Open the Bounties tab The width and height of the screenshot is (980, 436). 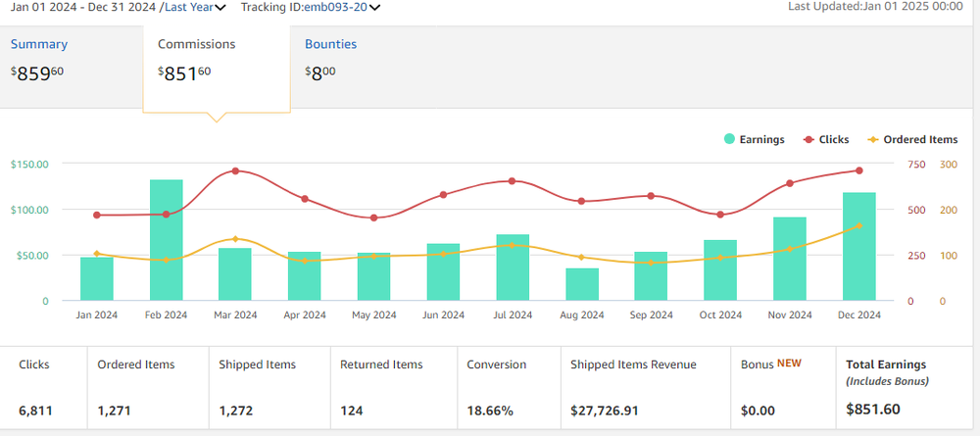click(330, 44)
